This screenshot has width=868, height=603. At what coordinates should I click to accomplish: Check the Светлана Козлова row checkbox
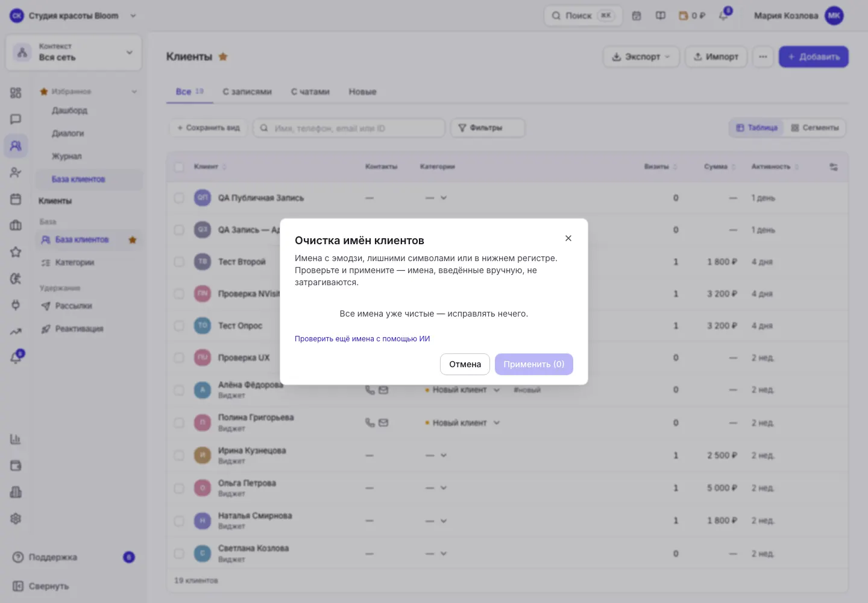point(179,554)
